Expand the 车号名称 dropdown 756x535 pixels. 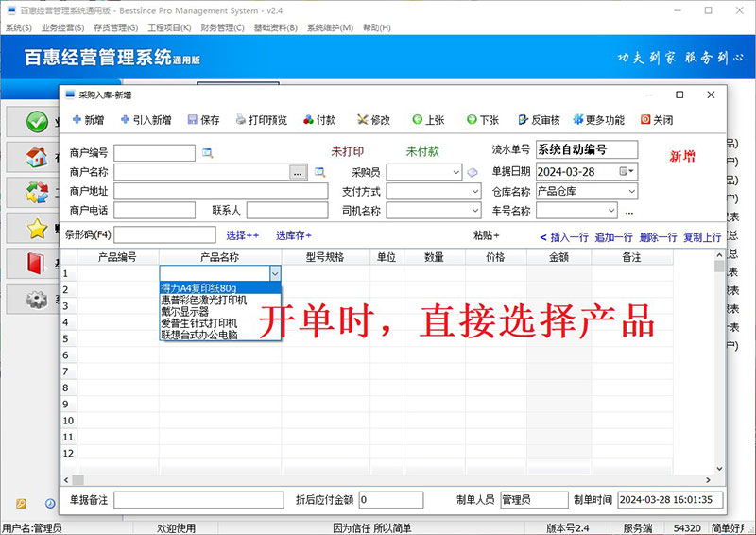pyautogui.click(x=610, y=211)
